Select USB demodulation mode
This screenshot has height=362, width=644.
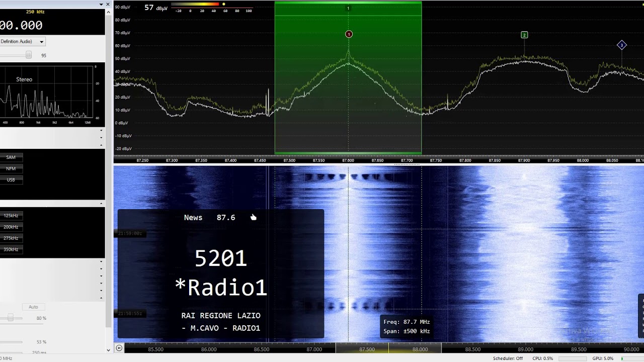[11, 179]
